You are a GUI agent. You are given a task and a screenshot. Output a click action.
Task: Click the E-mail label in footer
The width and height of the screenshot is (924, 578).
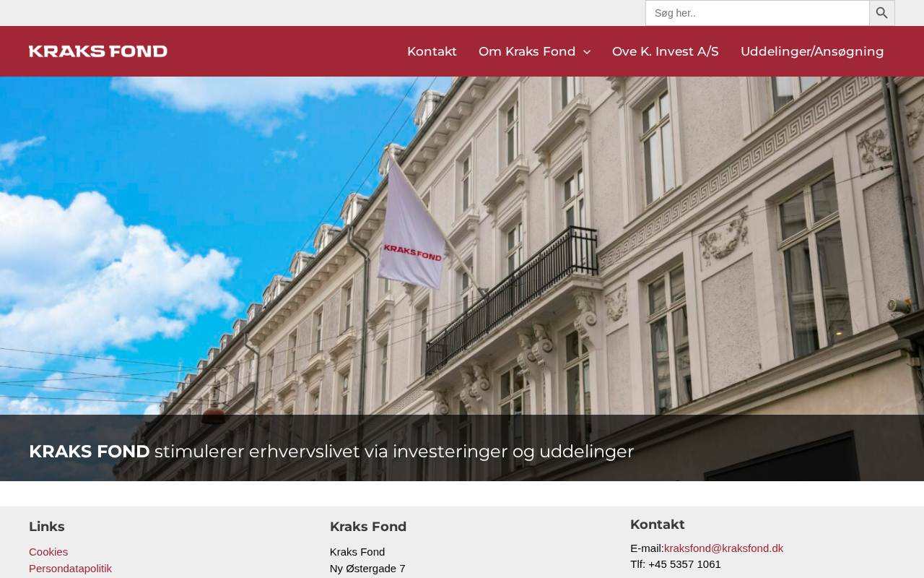pyautogui.click(x=647, y=548)
